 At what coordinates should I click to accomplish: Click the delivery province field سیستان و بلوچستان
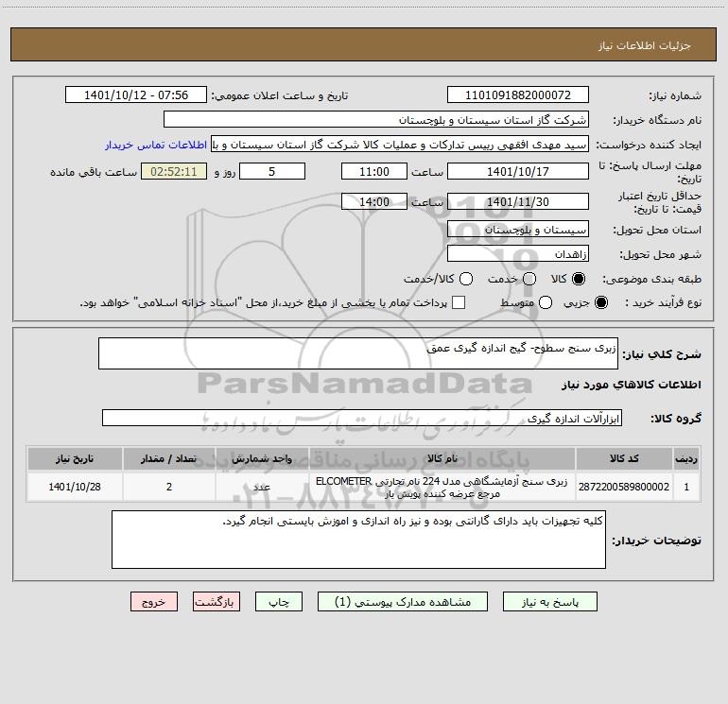click(518, 229)
